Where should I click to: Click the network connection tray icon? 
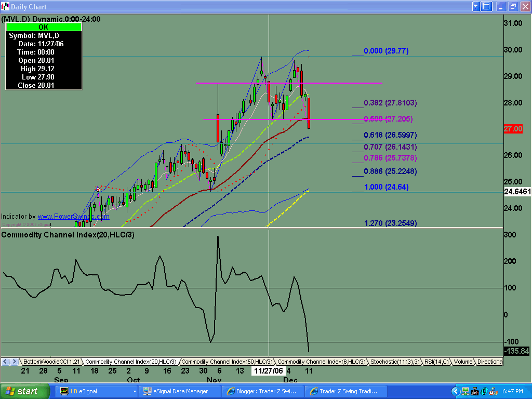[x=465, y=392]
